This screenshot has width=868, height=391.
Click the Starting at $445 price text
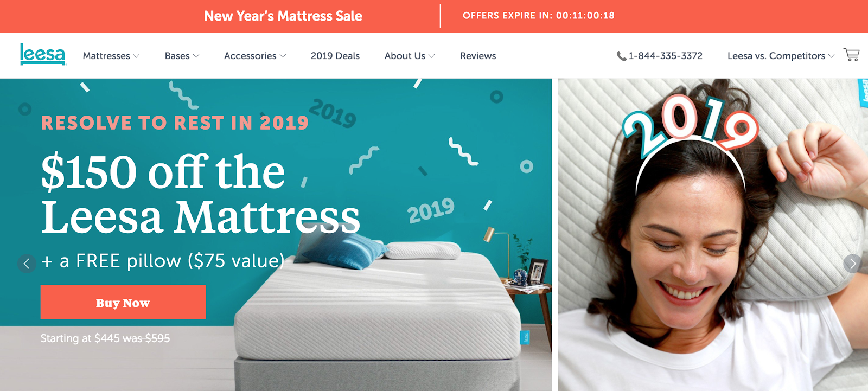tap(105, 338)
